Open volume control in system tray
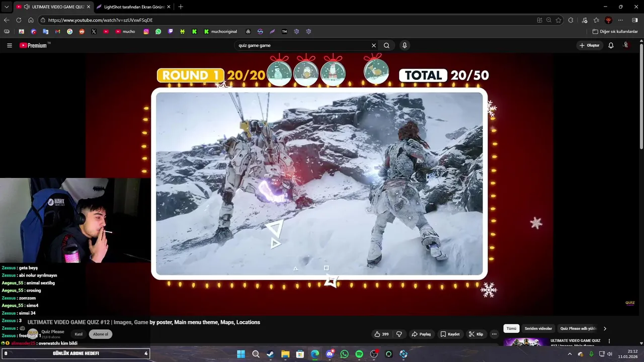This screenshot has height=362, width=644. pyautogui.click(x=610, y=354)
